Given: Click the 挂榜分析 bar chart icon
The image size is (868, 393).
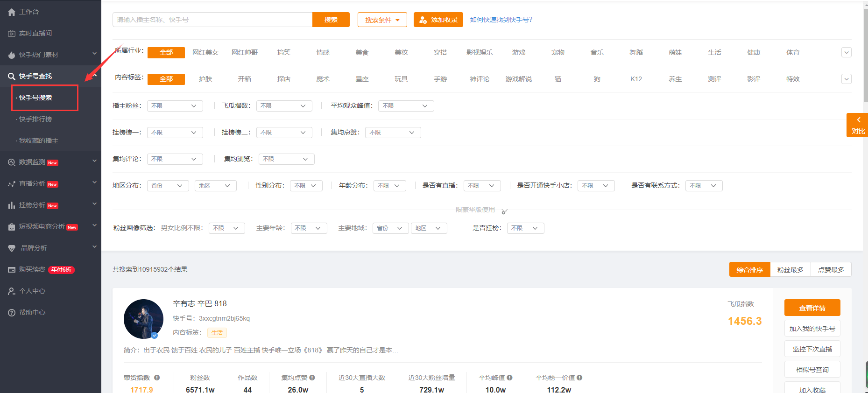Looking at the screenshot, I should pyautogui.click(x=12, y=205).
